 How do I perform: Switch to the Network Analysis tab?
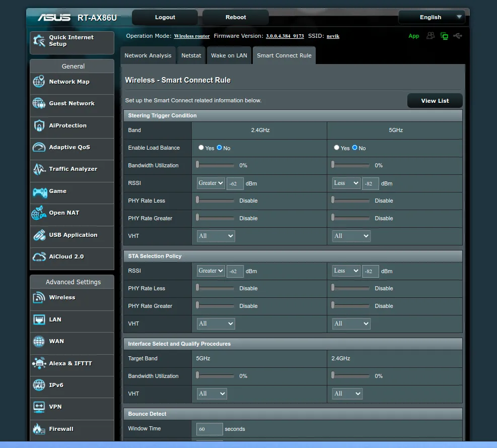tap(148, 55)
